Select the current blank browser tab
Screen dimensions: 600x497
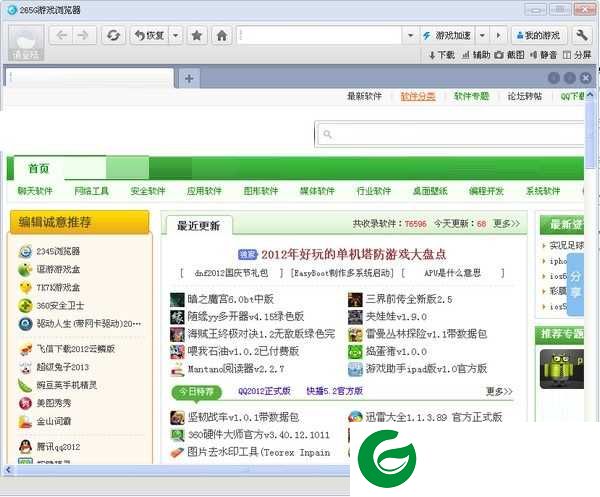[x=89, y=78]
